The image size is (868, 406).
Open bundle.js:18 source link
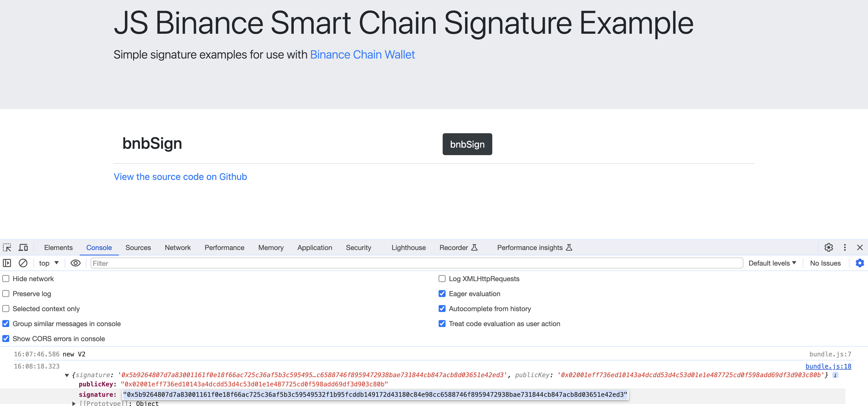828,366
